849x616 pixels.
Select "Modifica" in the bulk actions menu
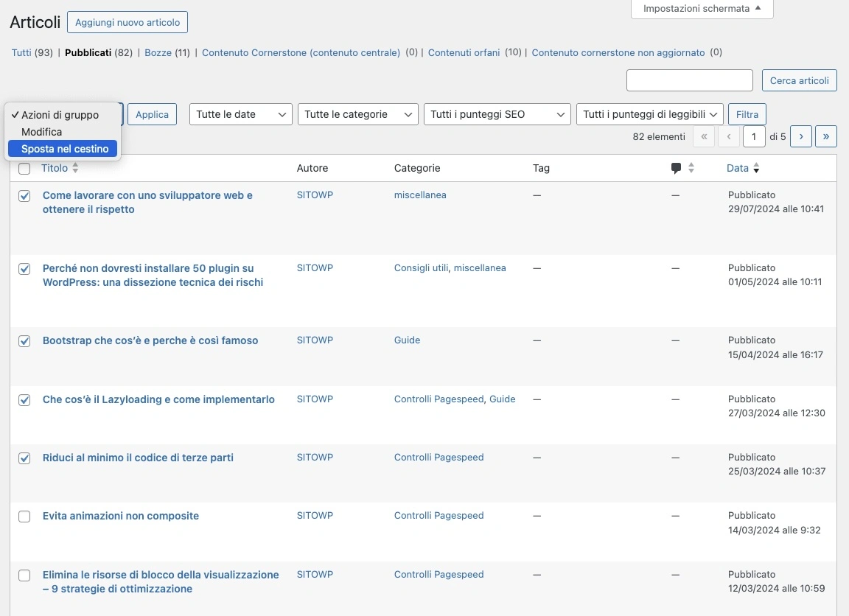[42, 131]
